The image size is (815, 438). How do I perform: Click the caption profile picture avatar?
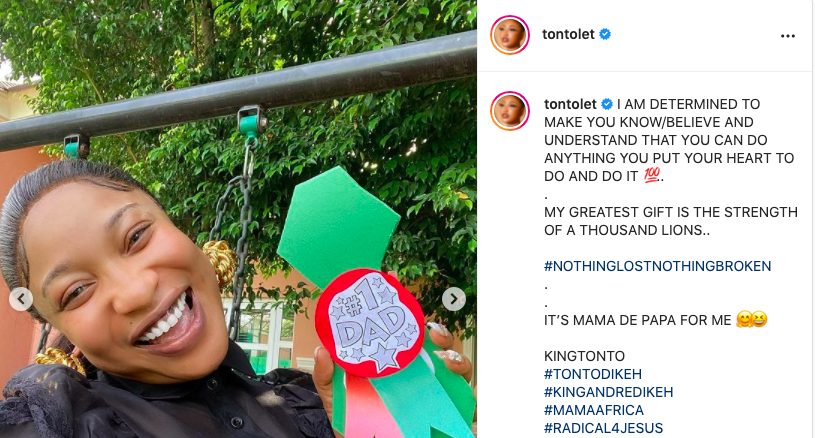510,110
